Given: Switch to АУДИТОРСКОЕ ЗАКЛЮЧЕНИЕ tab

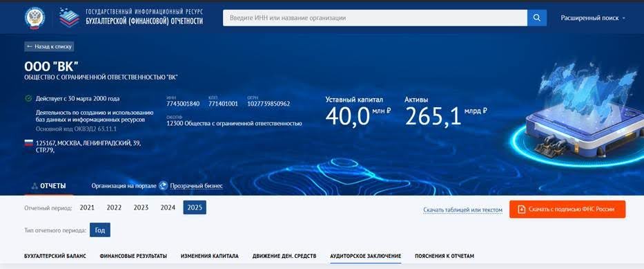Looking at the screenshot, I should [x=366, y=257].
